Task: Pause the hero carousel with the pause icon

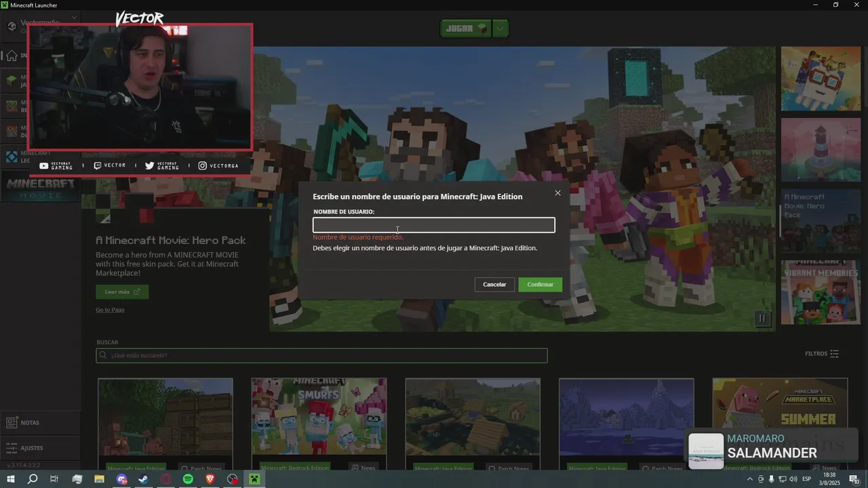Action: (762, 319)
